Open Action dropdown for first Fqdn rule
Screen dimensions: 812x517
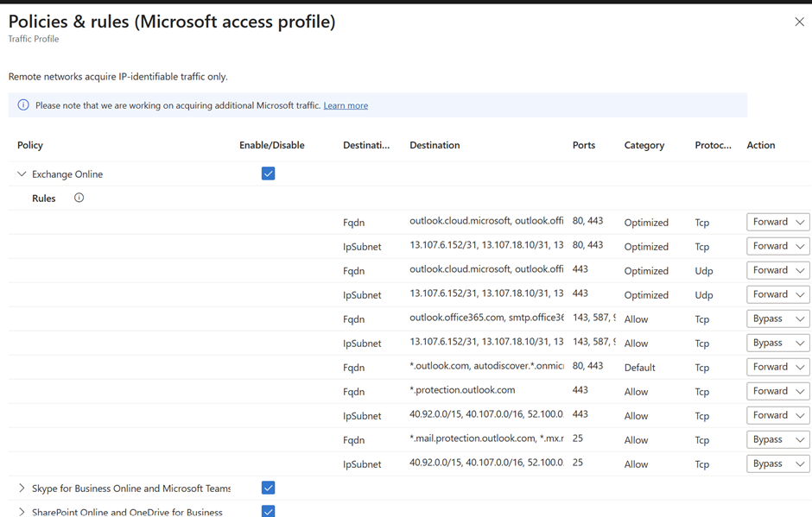click(x=777, y=222)
